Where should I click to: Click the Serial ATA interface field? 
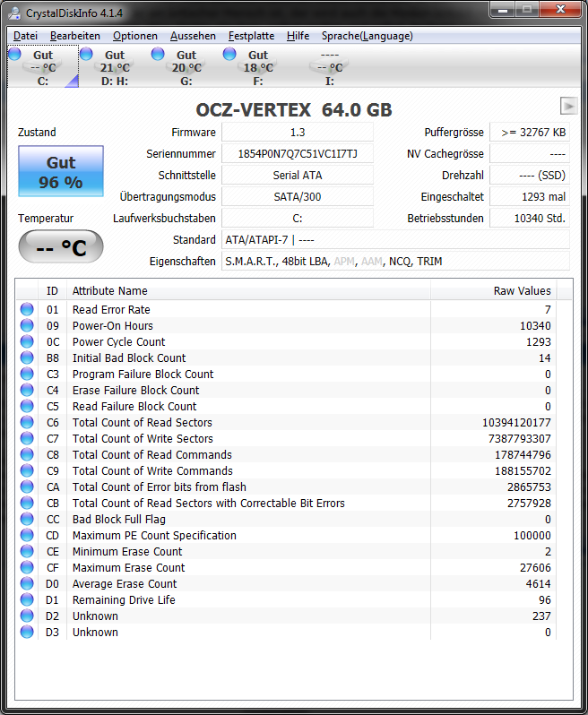pos(298,175)
